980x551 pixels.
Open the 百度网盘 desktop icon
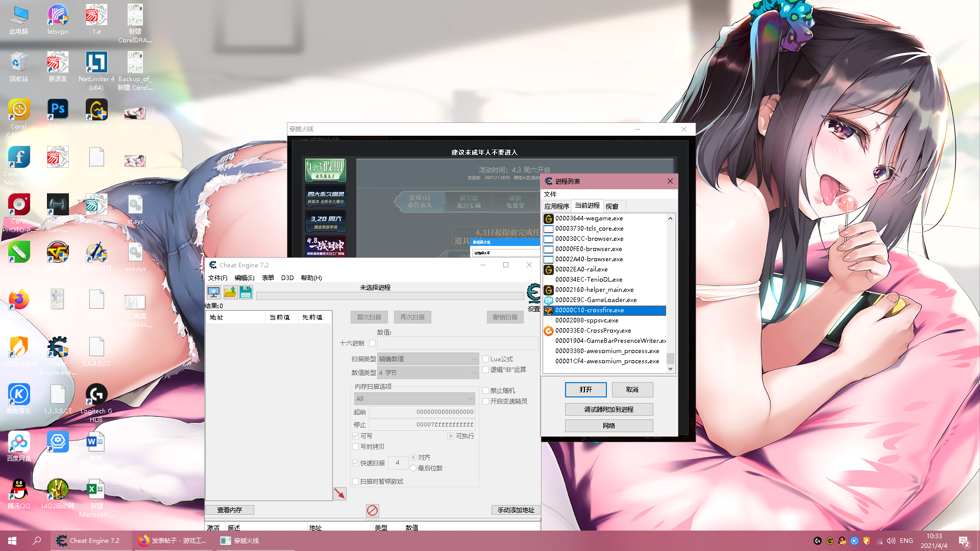[x=19, y=446]
